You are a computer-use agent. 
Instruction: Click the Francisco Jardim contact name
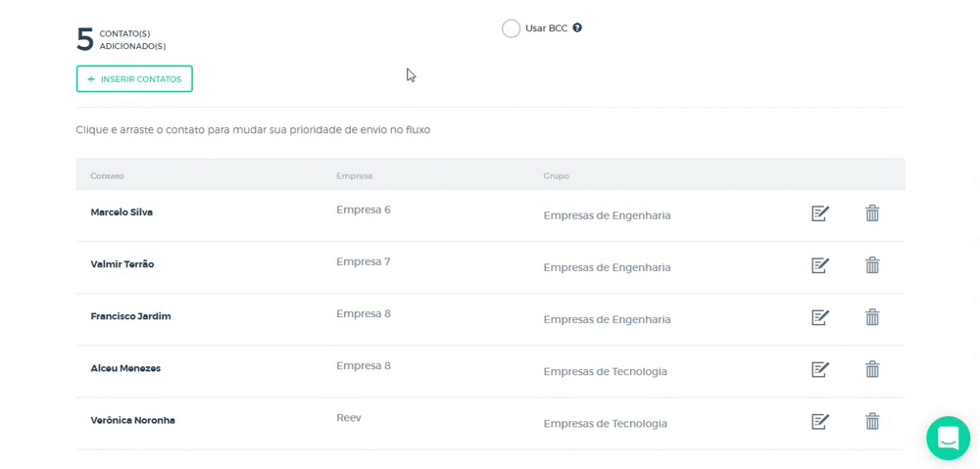130,316
